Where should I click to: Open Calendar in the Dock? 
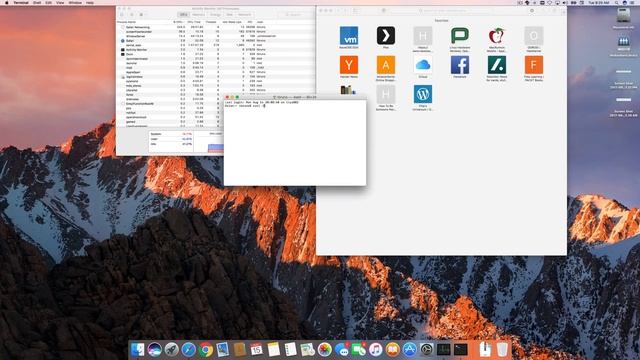257,350
